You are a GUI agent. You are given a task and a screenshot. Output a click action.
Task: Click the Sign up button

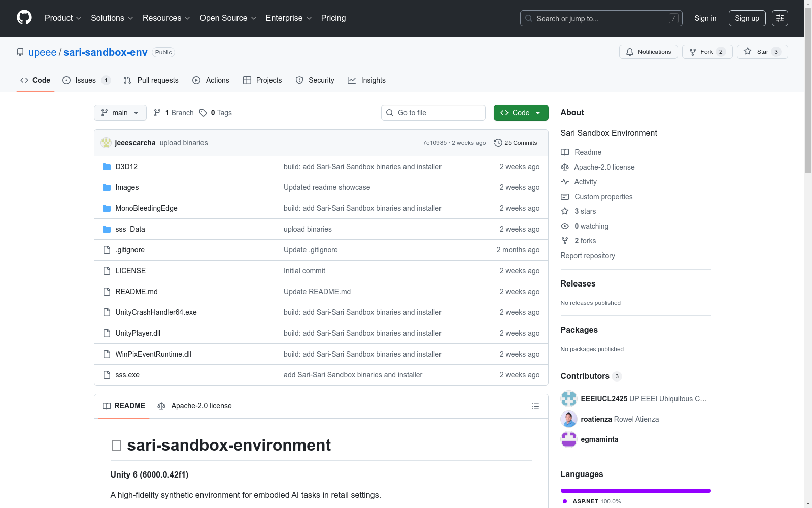point(747,18)
